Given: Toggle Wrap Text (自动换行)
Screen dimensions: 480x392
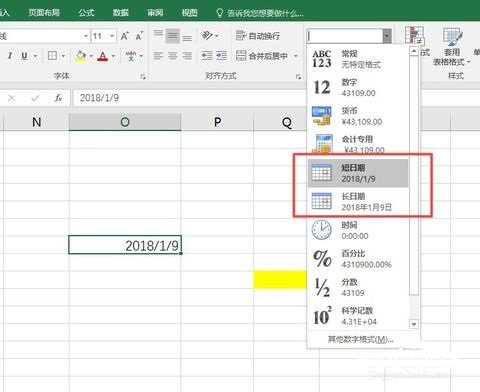Looking at the screenshot, I should pyautogui.click(x=258, y=36).
